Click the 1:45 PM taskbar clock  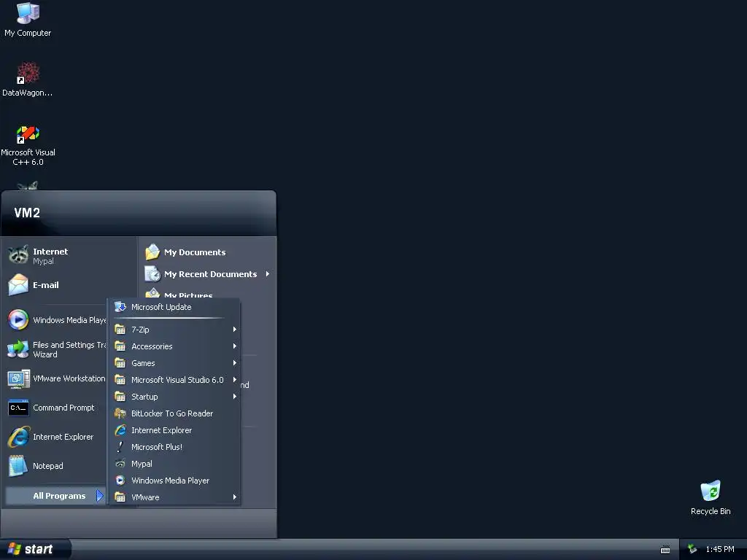click(x=720, y=549)
